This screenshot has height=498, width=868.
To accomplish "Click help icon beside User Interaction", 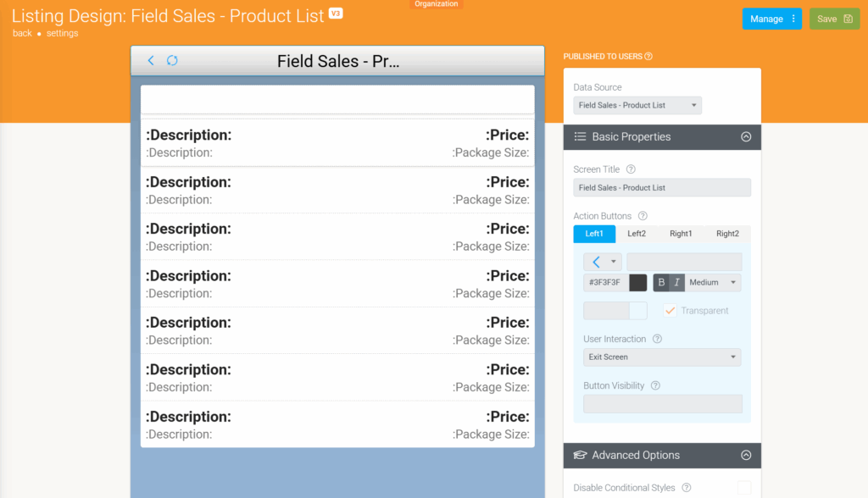I will click(x=657, y=339).
